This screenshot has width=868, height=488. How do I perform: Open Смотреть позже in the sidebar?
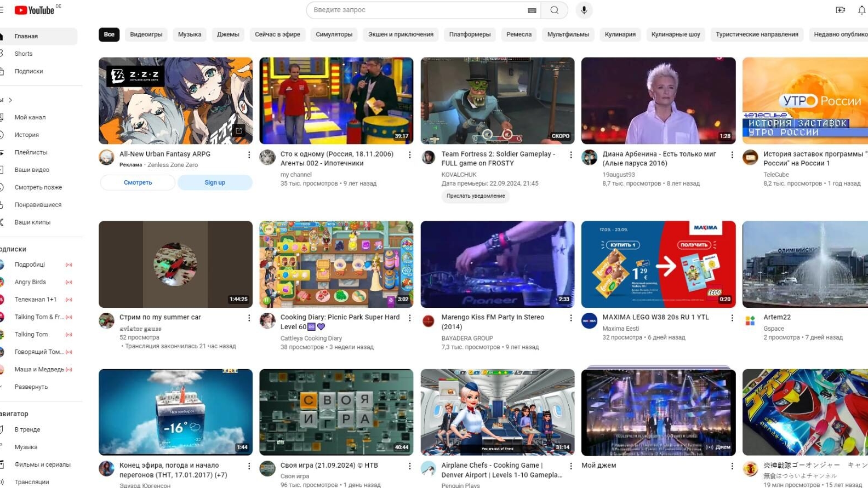pos(38,187)
